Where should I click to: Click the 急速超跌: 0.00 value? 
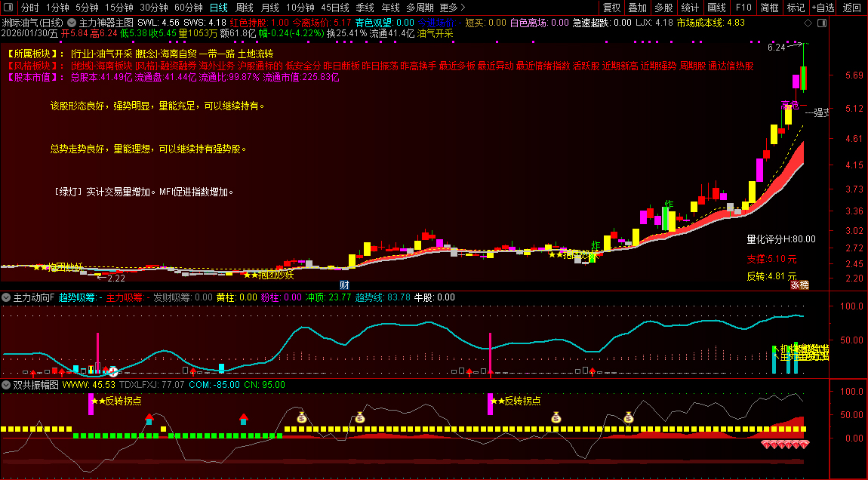602,23
